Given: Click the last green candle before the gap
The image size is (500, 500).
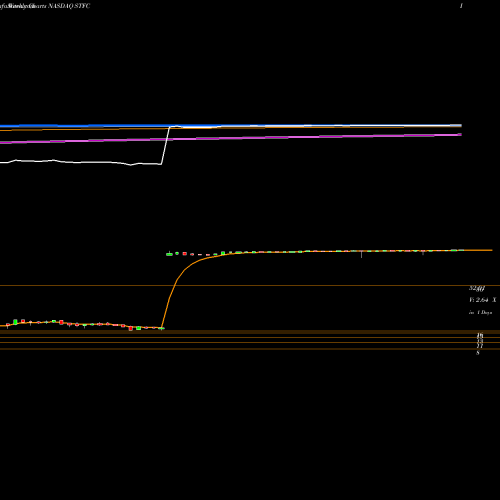Looking at the screenshot, I should pos(161,328).
